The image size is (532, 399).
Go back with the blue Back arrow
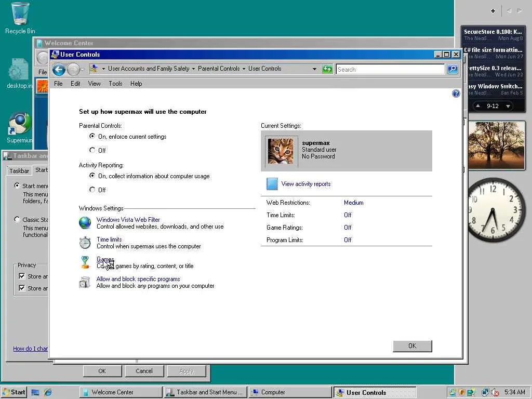point(59,70)
